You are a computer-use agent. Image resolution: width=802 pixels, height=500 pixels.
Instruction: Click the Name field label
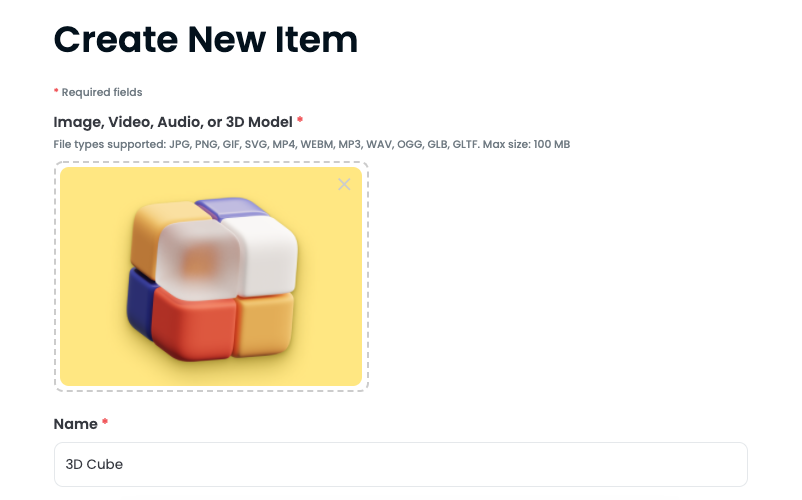click(76, 424)
